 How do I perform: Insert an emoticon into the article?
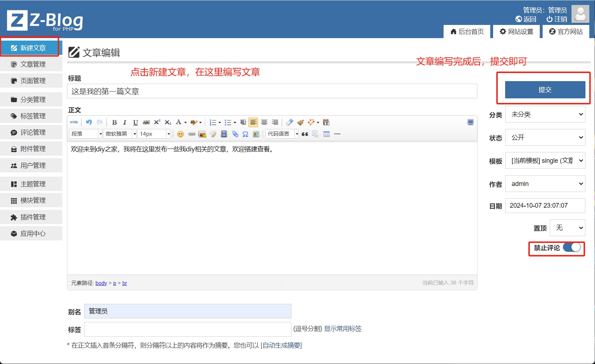[x=181, y=134]
